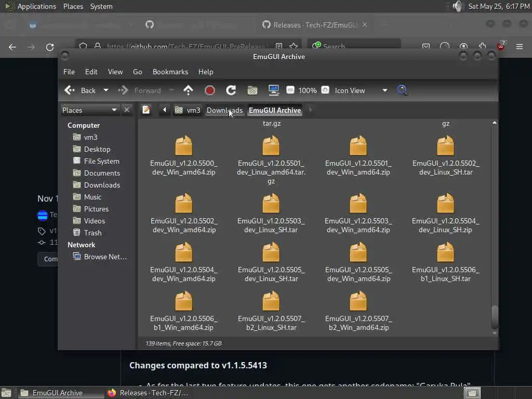Open the Help menu

(206, 72)
